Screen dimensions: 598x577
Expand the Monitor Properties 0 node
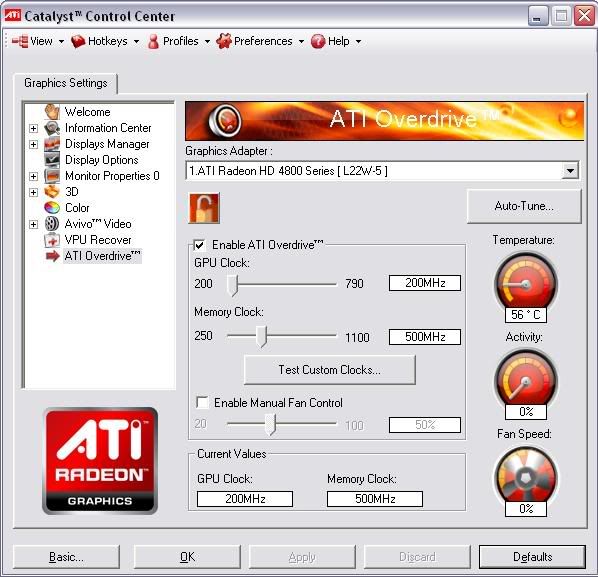[34, 176]
